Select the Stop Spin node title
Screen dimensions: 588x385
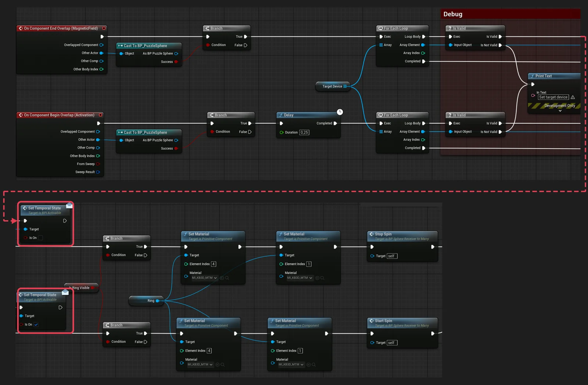[x=383, y=234]
